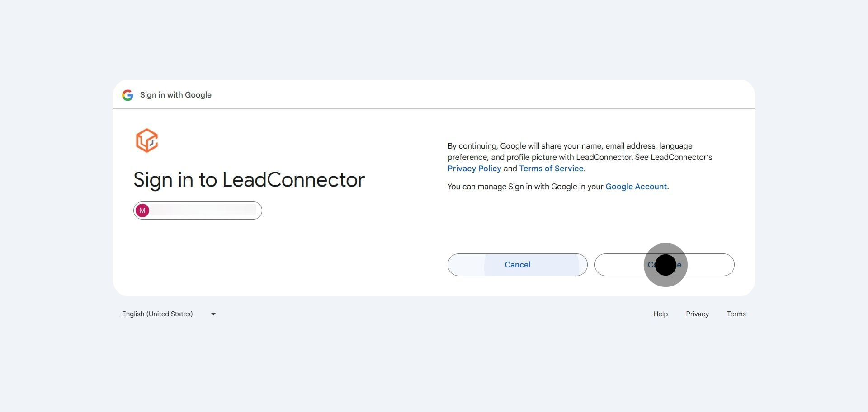The image size is (868, 412).
Task: Open the Terms of Service link
Action: [551, 169]
